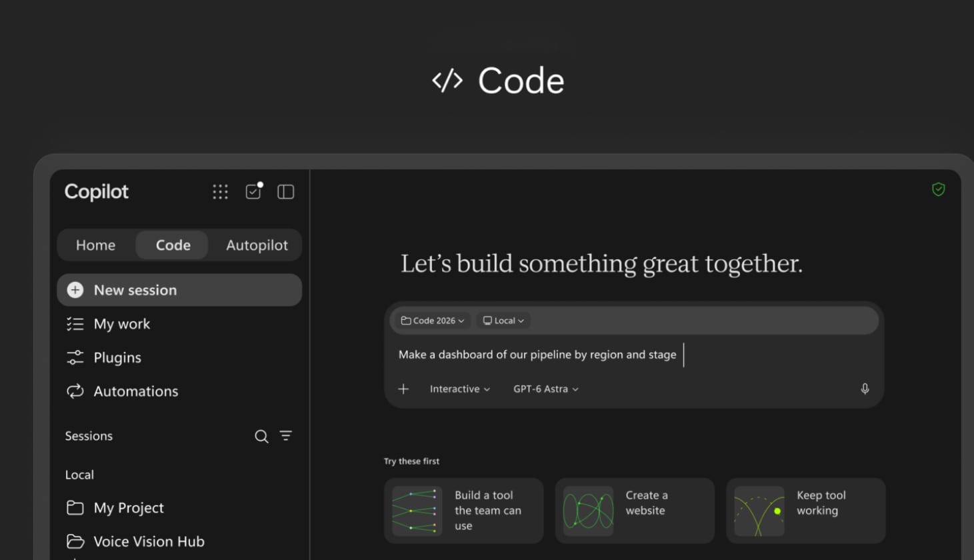Filter sessions with filter icon

click(x=286, y=435)
